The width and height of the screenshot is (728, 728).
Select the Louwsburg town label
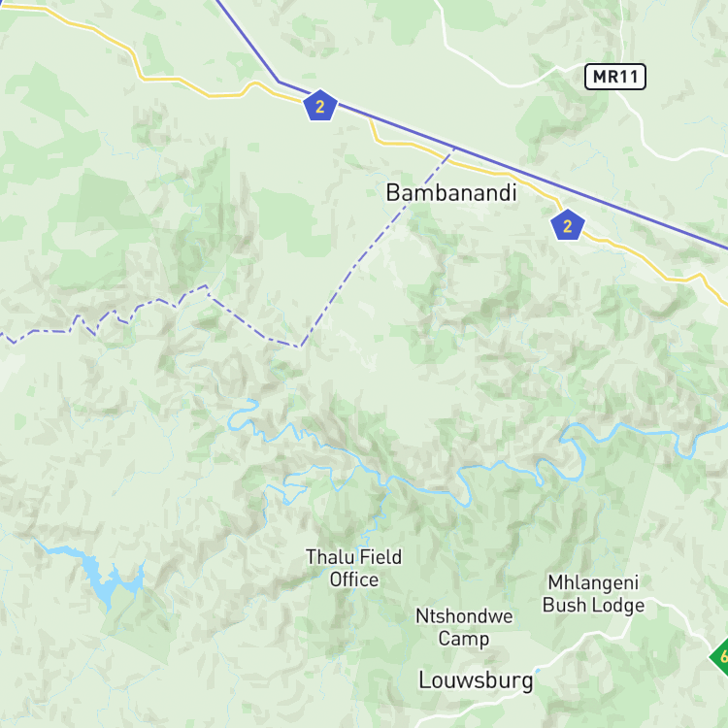click(x=476, y=680)
